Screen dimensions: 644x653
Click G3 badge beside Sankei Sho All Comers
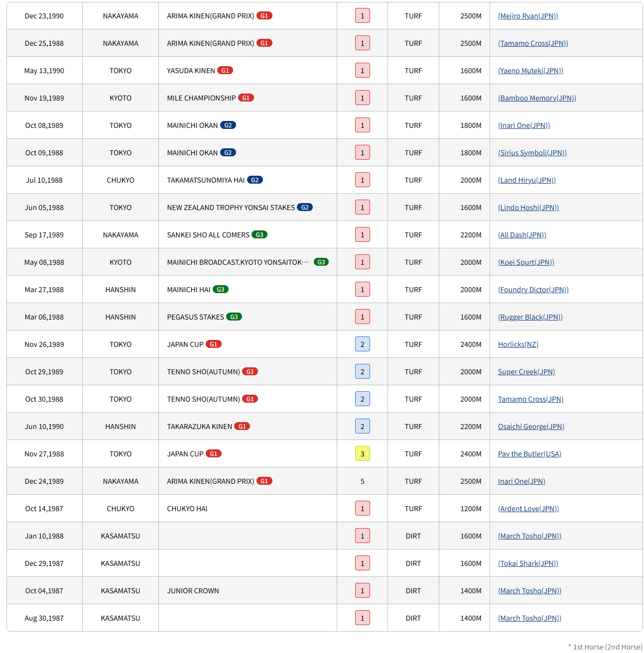coord(259,235)
